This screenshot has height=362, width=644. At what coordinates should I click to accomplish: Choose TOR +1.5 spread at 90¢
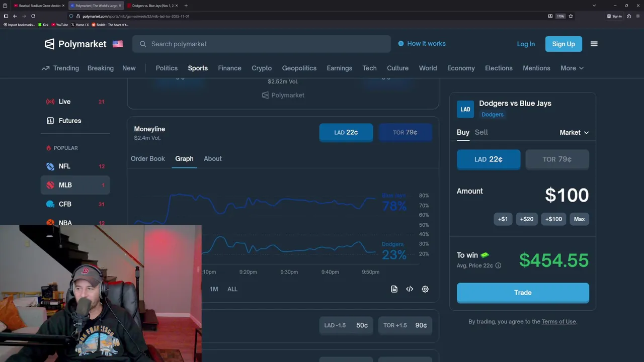click(405, 325)
